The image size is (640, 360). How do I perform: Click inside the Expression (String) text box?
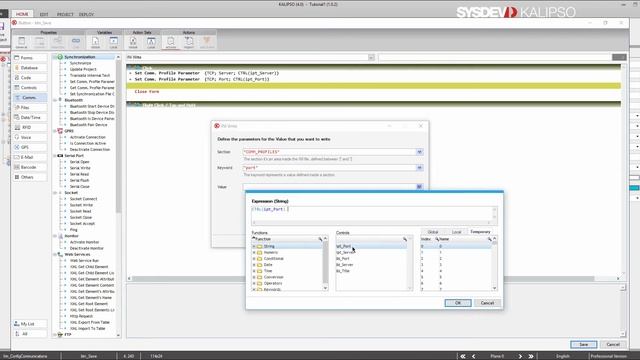371,213
